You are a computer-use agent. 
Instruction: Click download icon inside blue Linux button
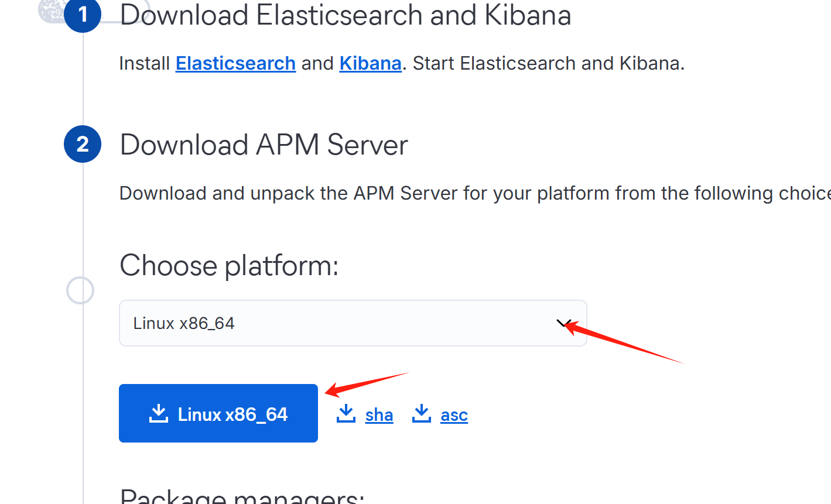click(x=159, y=413)
